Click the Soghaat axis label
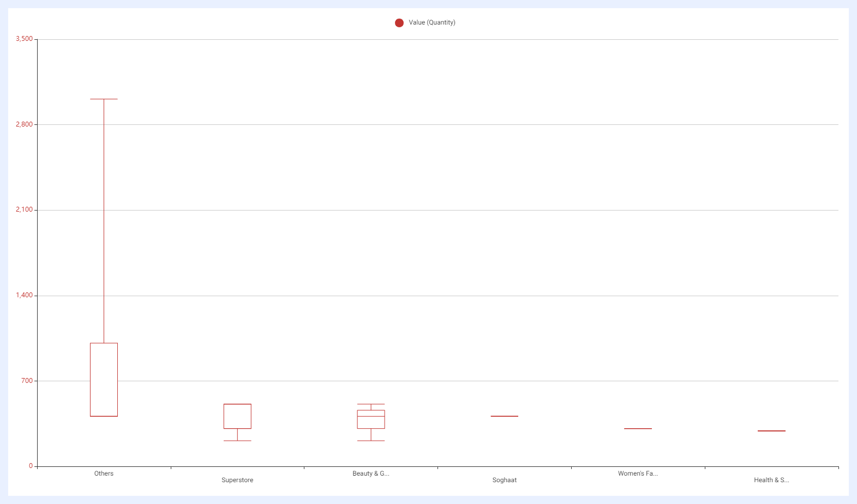857x504 pixels. (x=505, y=480)
